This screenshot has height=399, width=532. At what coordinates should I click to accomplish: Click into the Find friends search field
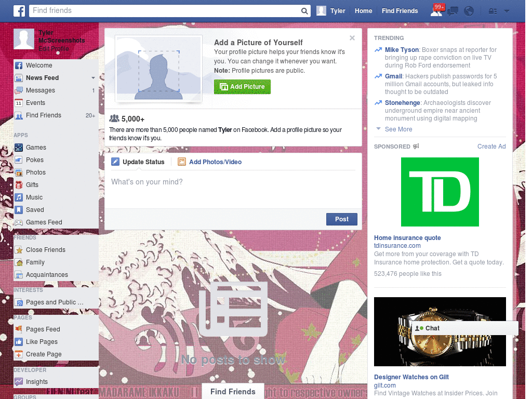165,11
